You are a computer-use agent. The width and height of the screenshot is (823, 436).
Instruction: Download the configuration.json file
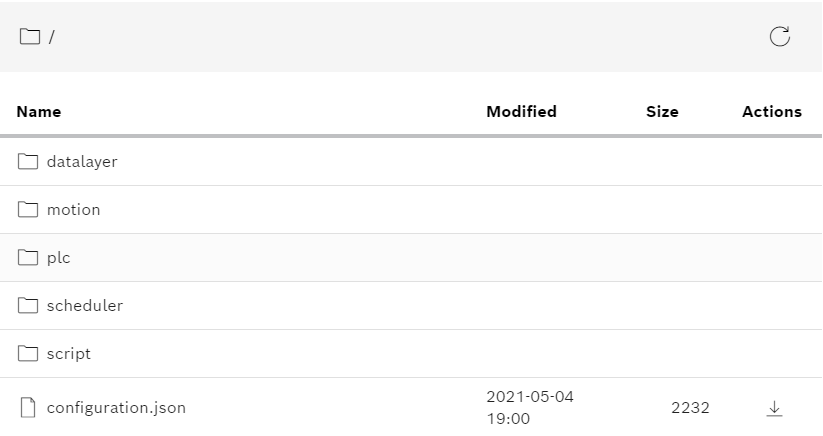click(x=774, y=408)
